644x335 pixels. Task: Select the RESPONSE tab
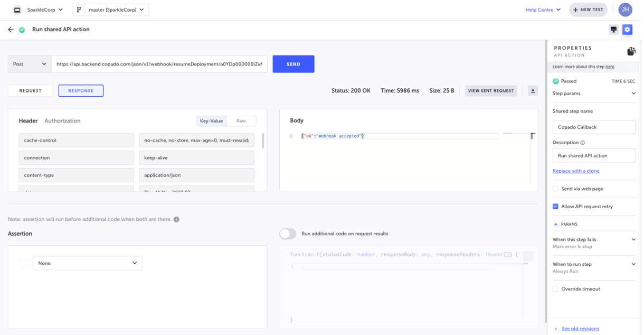click(x=81, y=91)
